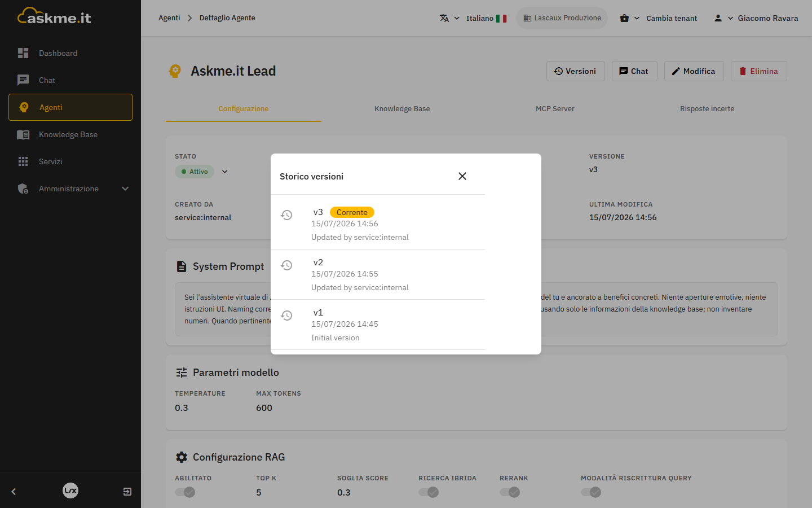
Task: Switch to the Knowledge Base tab
Action: pyautogui.click(x=402, y=109)
